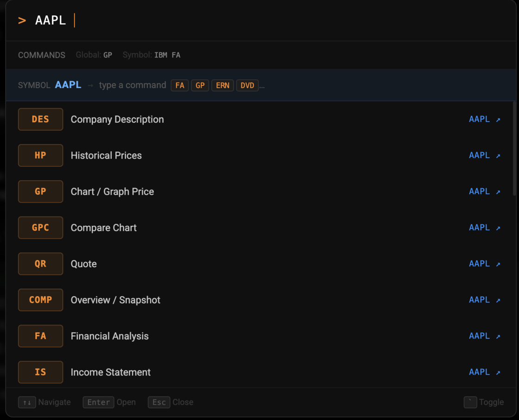Click AAPL arrow link in Quote row
Screen dimensions: 519x420
[x=485, y=264]
